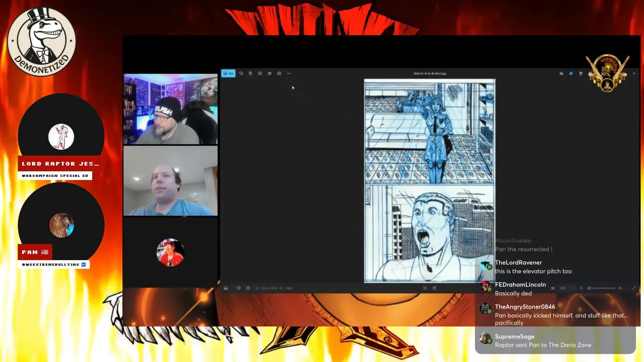Click FEDrahamLincoln's chat avatar
644x362 pixels.
tap(486, 287)
